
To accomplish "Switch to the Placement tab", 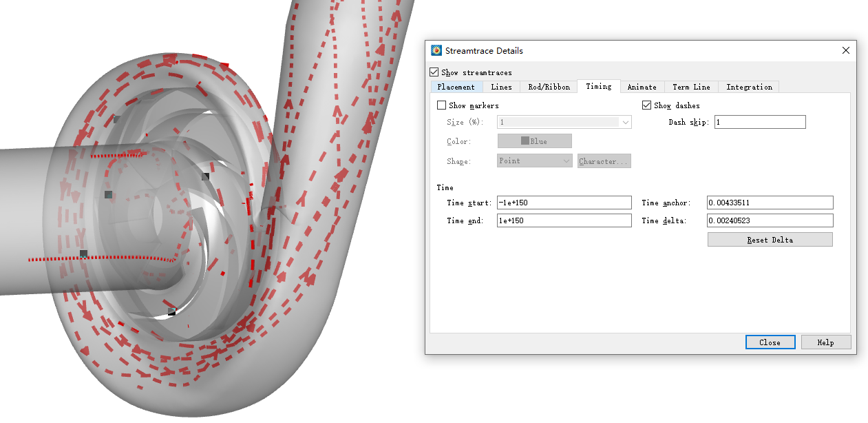I will click(x=456, y=87).
